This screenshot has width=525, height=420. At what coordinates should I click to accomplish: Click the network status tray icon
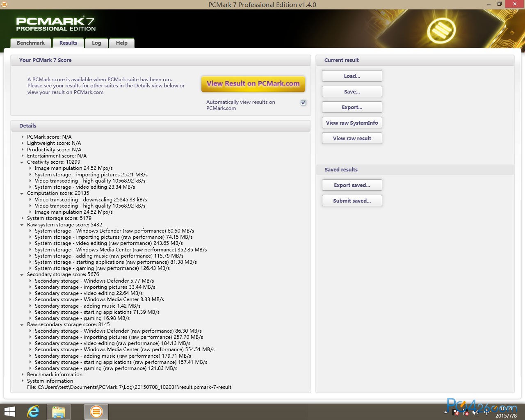pos(466,412)
